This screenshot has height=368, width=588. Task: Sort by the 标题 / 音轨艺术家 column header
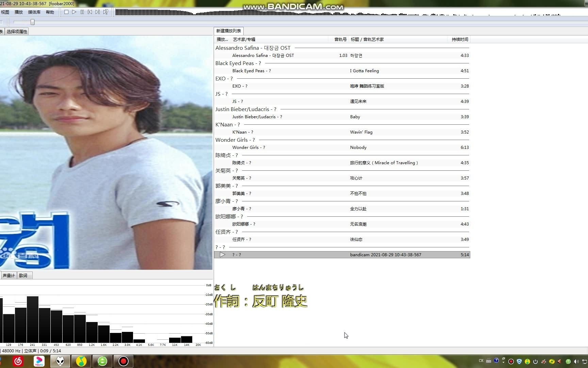point(398,40)
